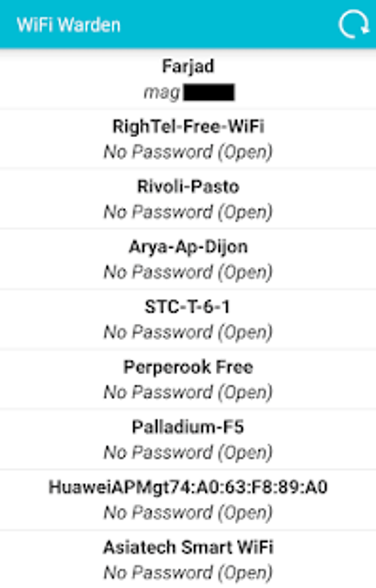Select the Rivoli-Pasto network
Viewport: 376px width, 588px height.
pos(188,186)
